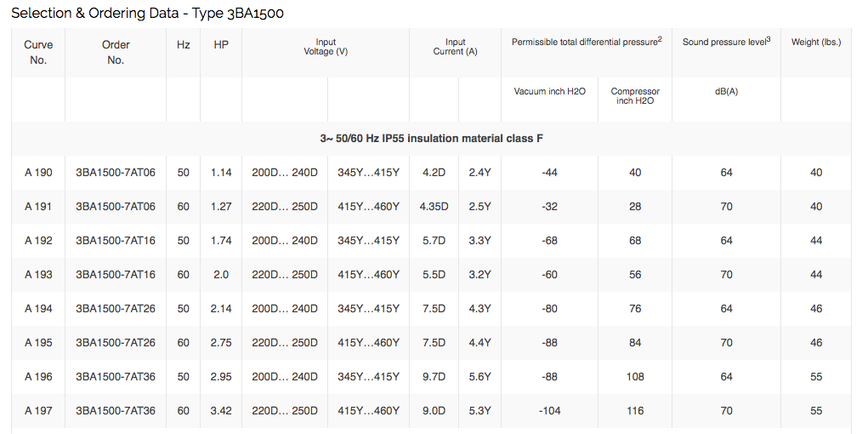Select the 'Hz' column header
This screenshot has height=434, width=868.
[x=184, y=44]
